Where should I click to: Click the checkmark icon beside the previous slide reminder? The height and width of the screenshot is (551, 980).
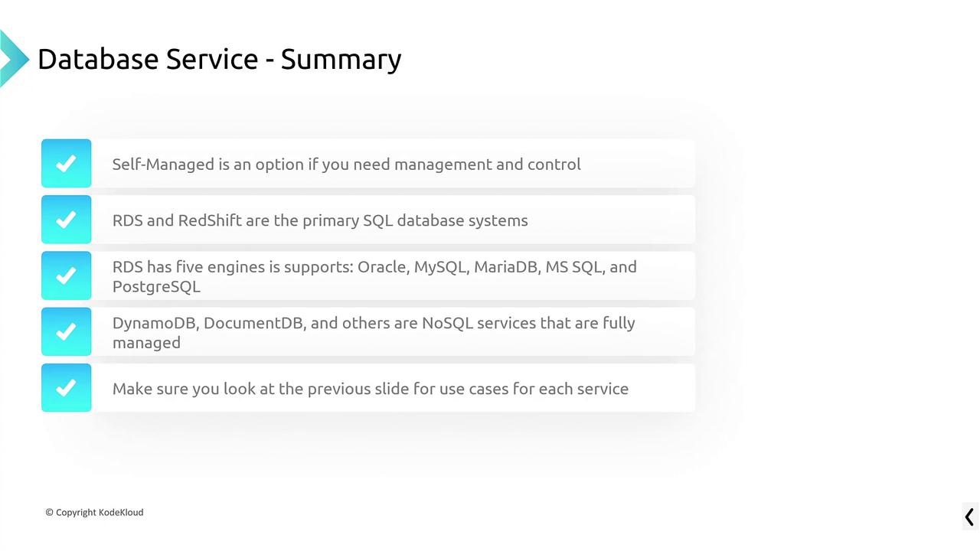67,388
